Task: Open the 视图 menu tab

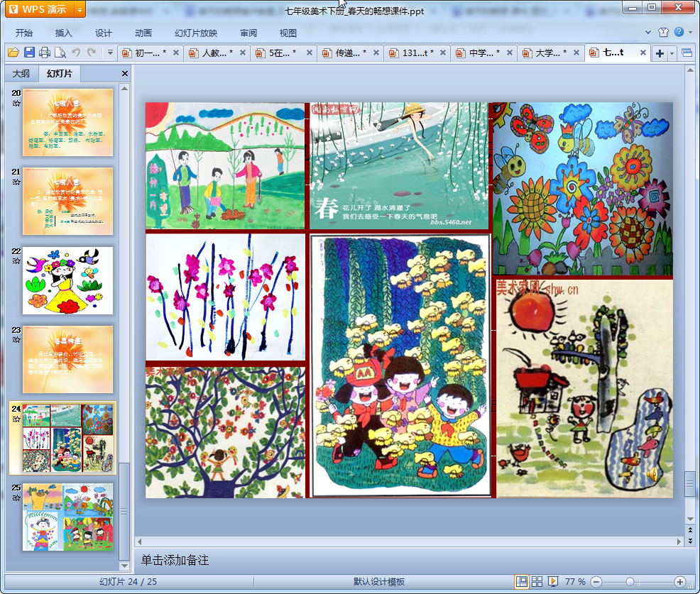Action: click(288, 33)
